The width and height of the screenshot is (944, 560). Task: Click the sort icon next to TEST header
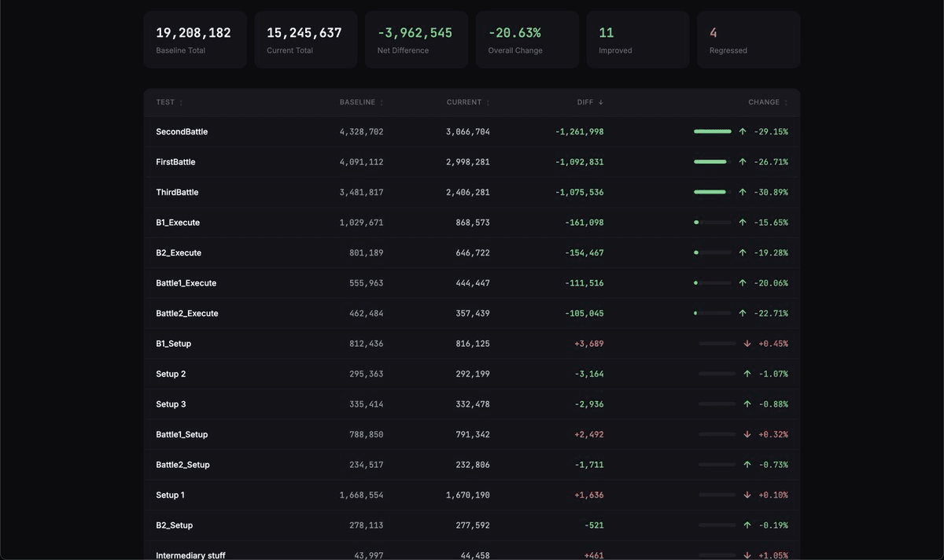[181, 103]
